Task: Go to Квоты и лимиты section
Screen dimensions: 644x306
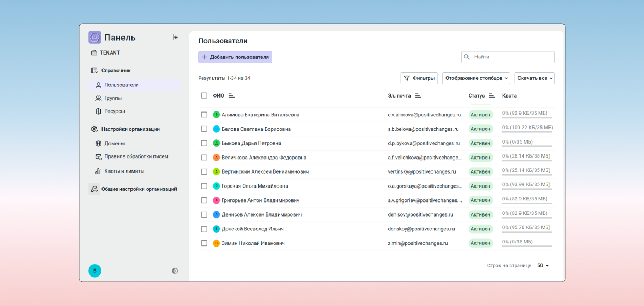Action: [x=124, y=171]
